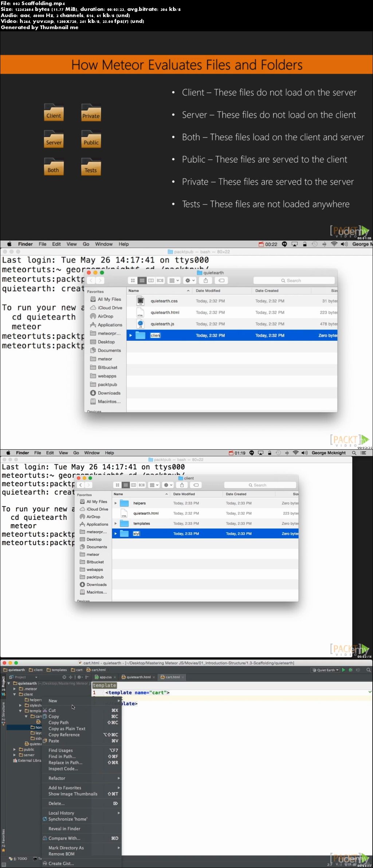Sort by Date Modified in client Finder window

[x=196, y=494]
